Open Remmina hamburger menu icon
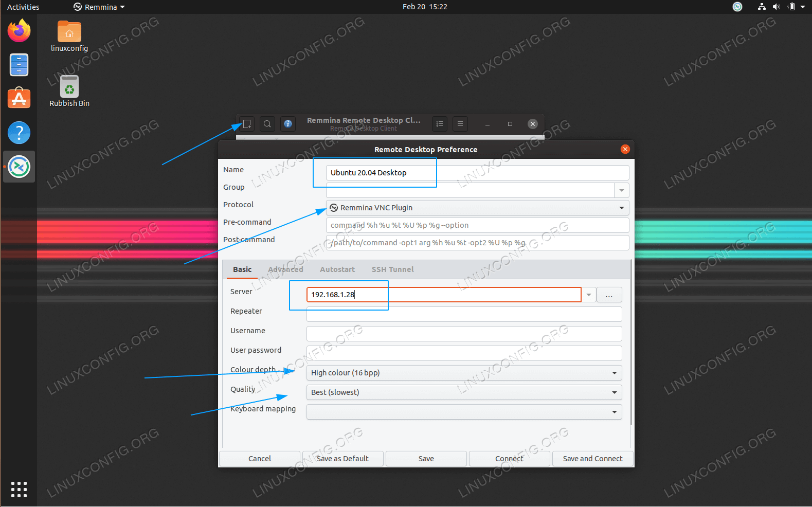This screenshot has width=812, height=507. pyautogui.click(x=460, y=123)
